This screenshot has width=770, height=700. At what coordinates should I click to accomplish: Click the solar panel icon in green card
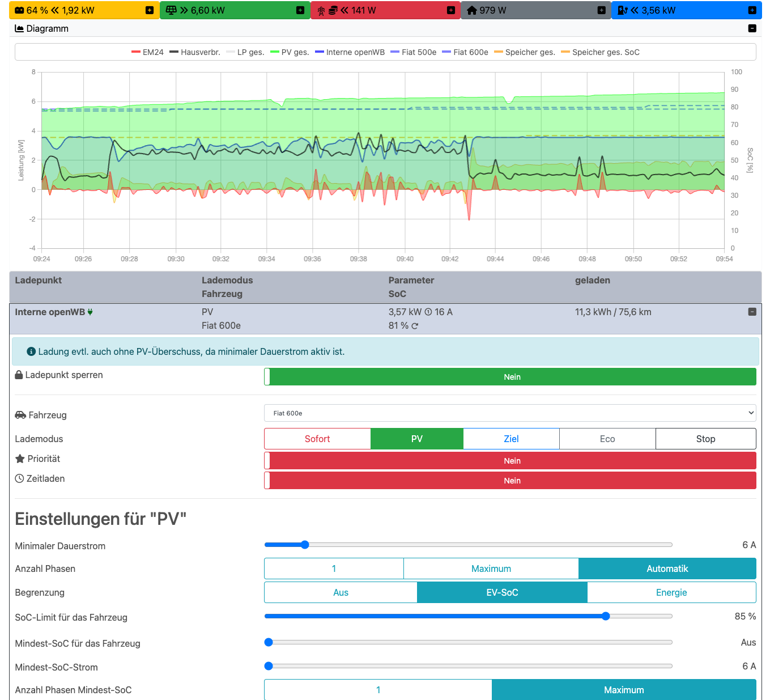pos(171,10)
